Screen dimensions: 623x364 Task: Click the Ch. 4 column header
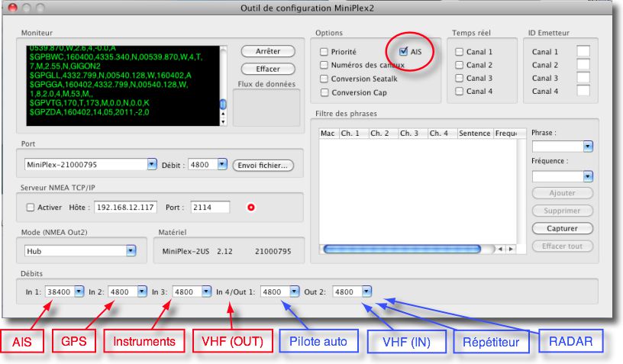coord(442,134)
